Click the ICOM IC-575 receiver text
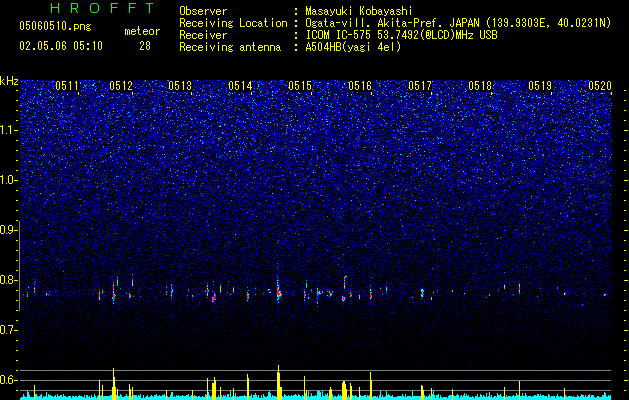Viewport: 629px width, 400px height. pyautogui.click(x=401, y=36)
